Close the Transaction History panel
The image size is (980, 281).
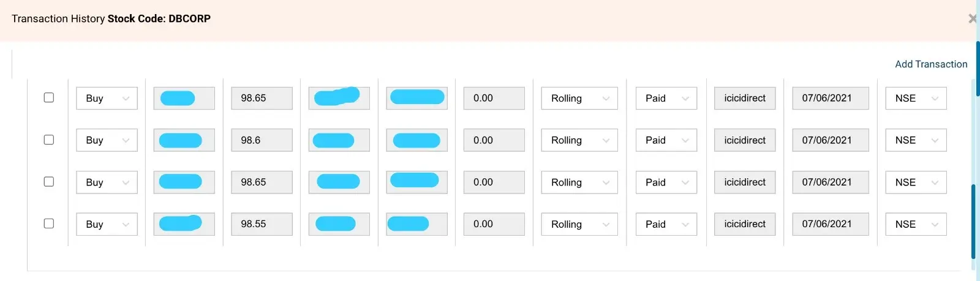[972, 19]
